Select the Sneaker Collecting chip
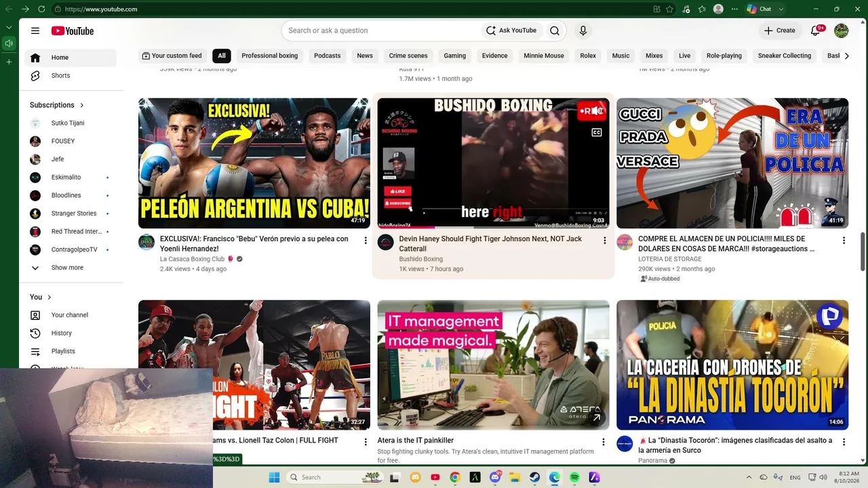Viewport: 868px width, 488px height. pyautogui.click(x=785, y=56)
